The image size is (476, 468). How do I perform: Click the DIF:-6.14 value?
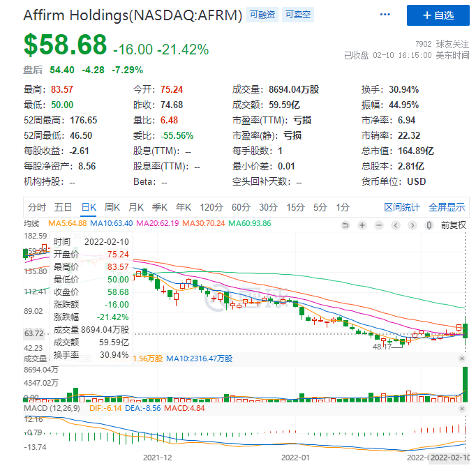105,408
